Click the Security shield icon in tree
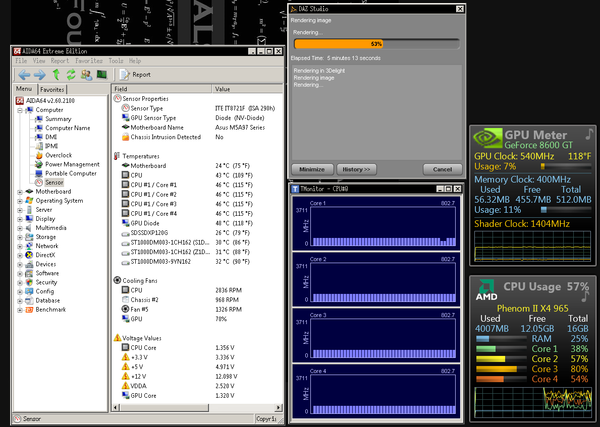This screenshot has height=427, width=600. (29, 282)
